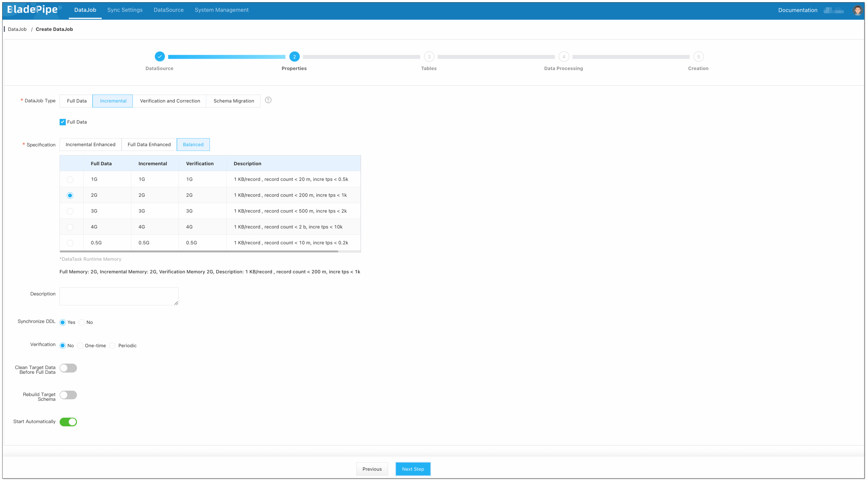Click step circle 4 for Data Processing

(x=563, y=57)
